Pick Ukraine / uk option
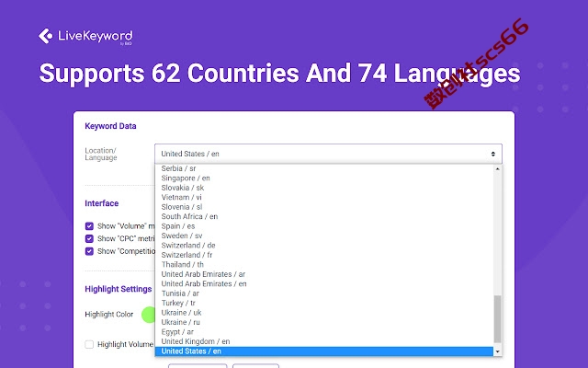 pyautogui.click(x=324, y=313)
